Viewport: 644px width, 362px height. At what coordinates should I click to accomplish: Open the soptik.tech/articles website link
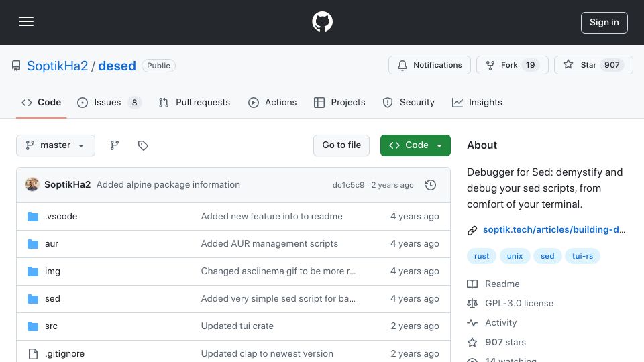(554, 229)
